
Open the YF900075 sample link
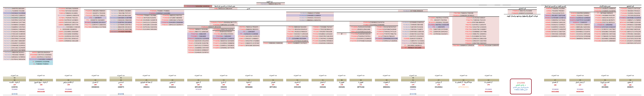224,89
